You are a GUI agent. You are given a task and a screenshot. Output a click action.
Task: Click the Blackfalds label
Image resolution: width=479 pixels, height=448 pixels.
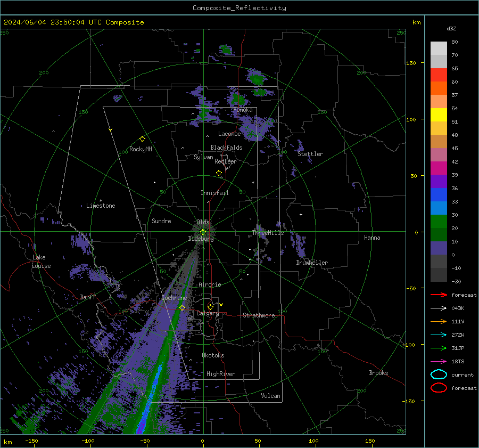pos(226,148)
